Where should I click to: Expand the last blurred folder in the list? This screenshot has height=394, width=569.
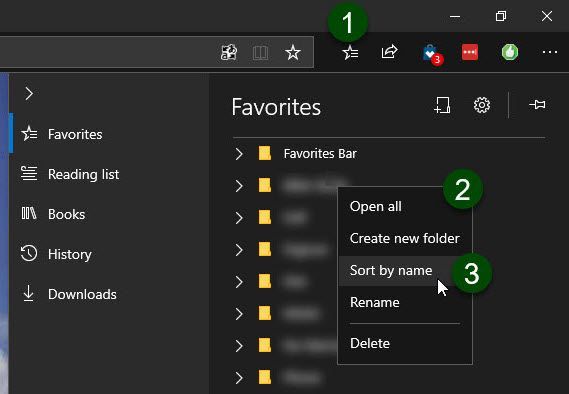[x=239, y=378]
